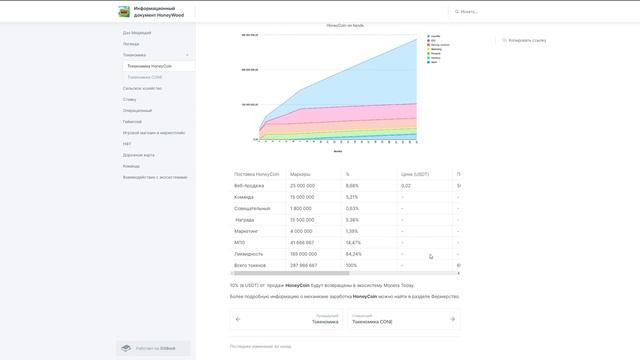Select the '41 666 667' token cell
This screenshot has height=360, width=640.
(x=302, y=243)
